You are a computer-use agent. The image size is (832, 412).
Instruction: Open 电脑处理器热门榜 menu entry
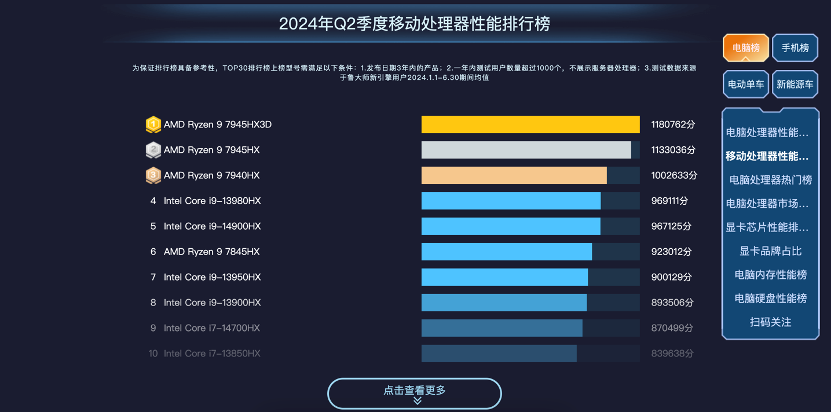point(770,180)
